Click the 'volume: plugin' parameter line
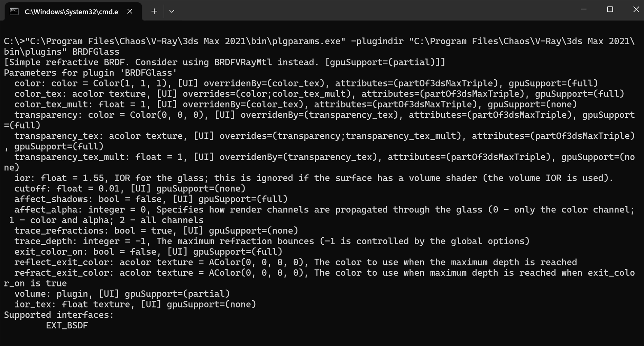 click(122, 294)
